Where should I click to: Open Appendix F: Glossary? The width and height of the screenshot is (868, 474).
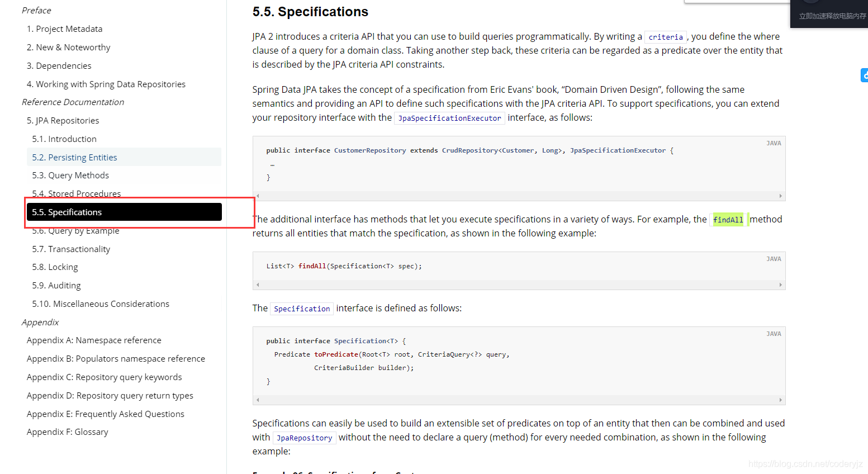click(x=67, y=432)
